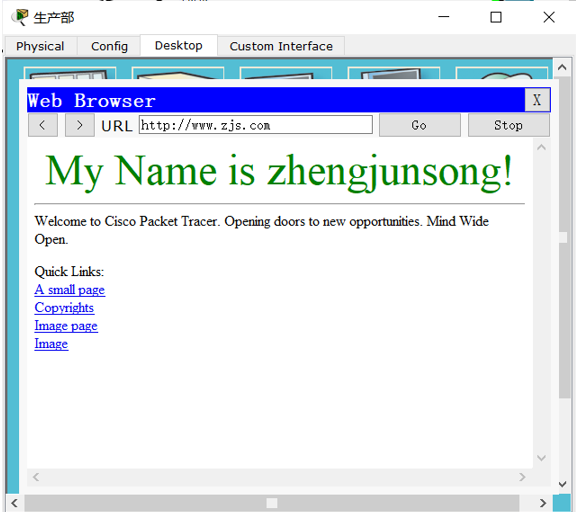The height and width of the screenshot is (512, 576).
Task: Click desktop panel scroll down arrow
Action: point(562,484)
